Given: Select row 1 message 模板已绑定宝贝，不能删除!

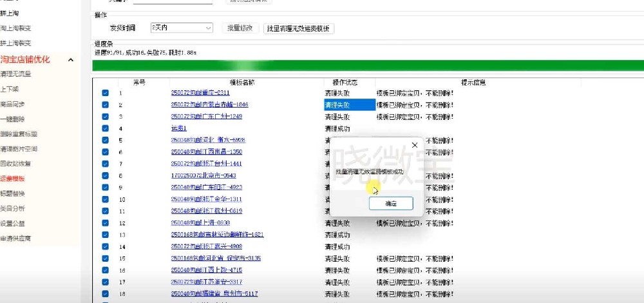Looking at the screenshot, I should 415,93.
